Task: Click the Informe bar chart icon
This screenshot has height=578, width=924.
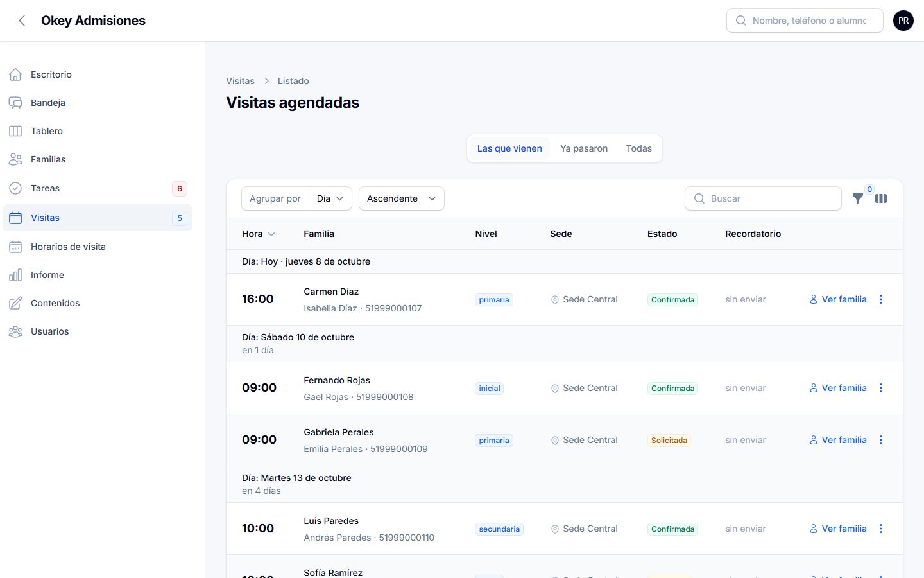Action: pyautogui.click(x=15, y=275)
